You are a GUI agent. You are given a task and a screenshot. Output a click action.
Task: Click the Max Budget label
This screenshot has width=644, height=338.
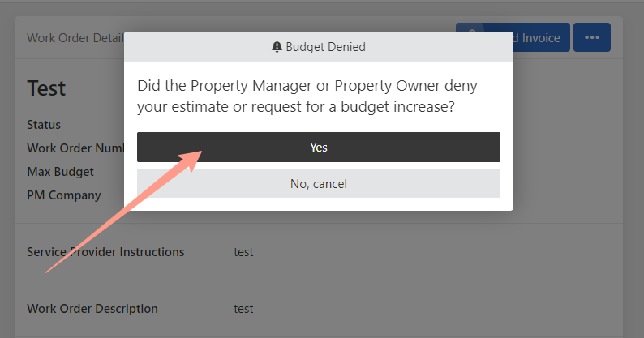[x=60, y=172]
